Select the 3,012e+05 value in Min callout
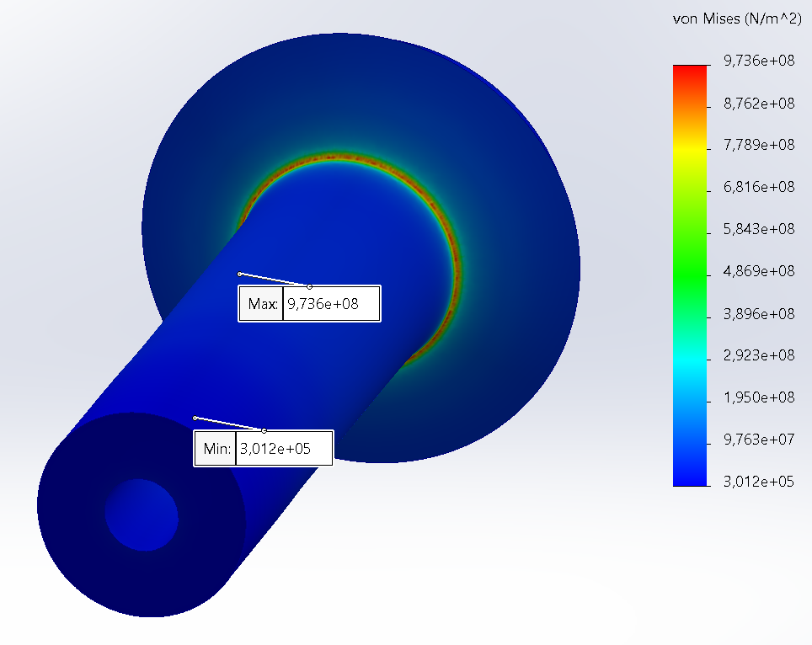 pyautogui.click(x=275, y=449)
